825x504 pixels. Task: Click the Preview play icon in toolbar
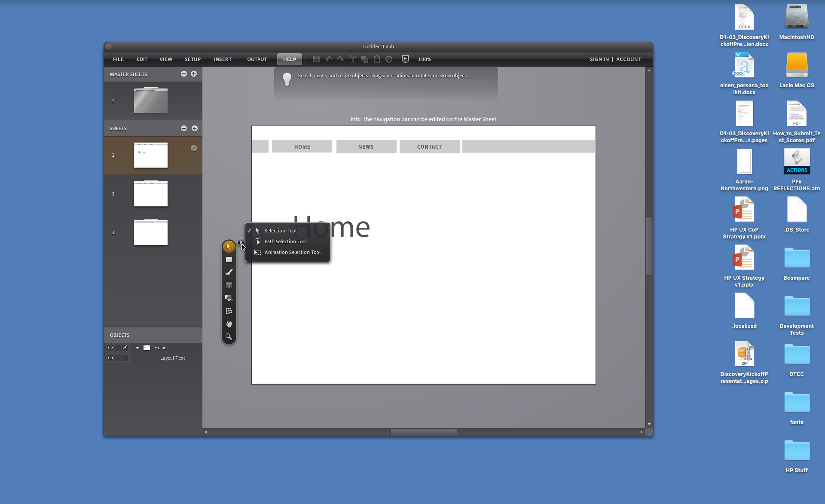coord(405,59)
